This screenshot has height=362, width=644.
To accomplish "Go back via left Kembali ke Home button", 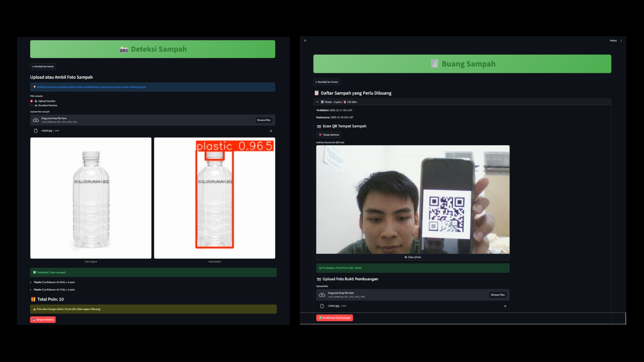I will 43,66.
